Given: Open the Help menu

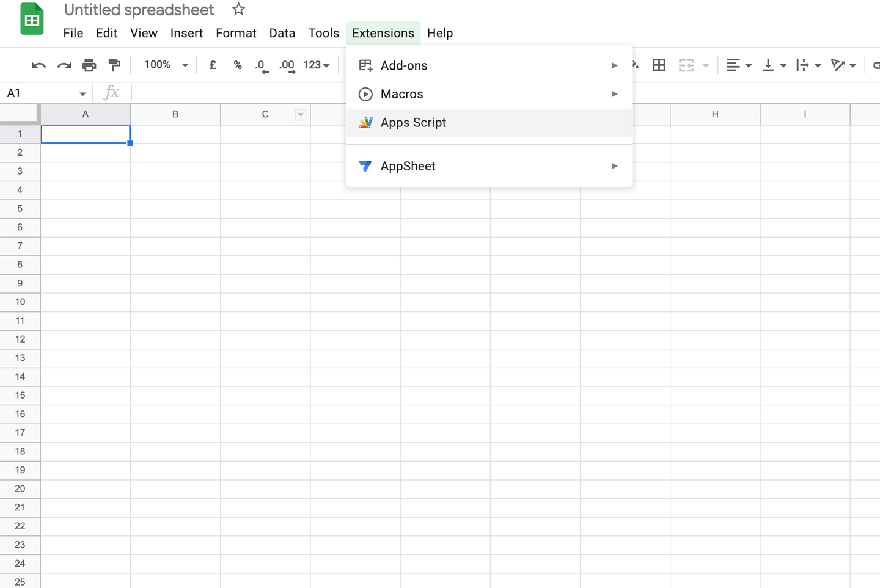Looking at the screenshot, I should (439, 33).
